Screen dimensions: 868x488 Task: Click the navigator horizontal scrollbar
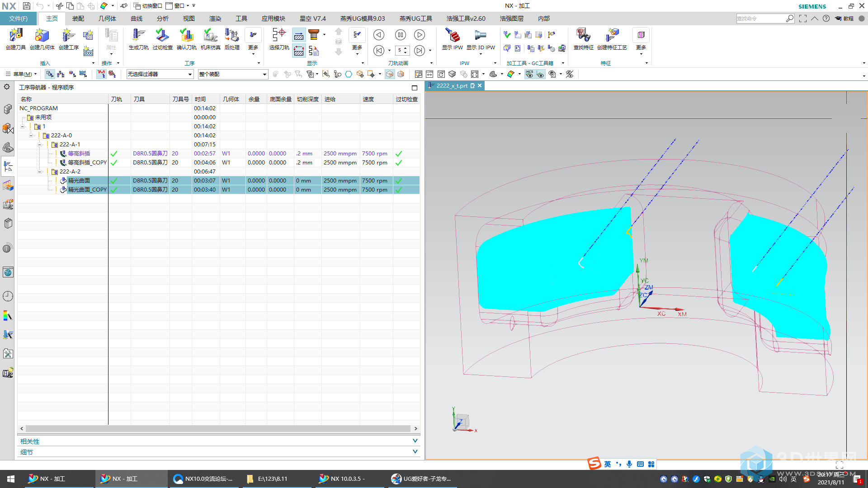point(218,428)
